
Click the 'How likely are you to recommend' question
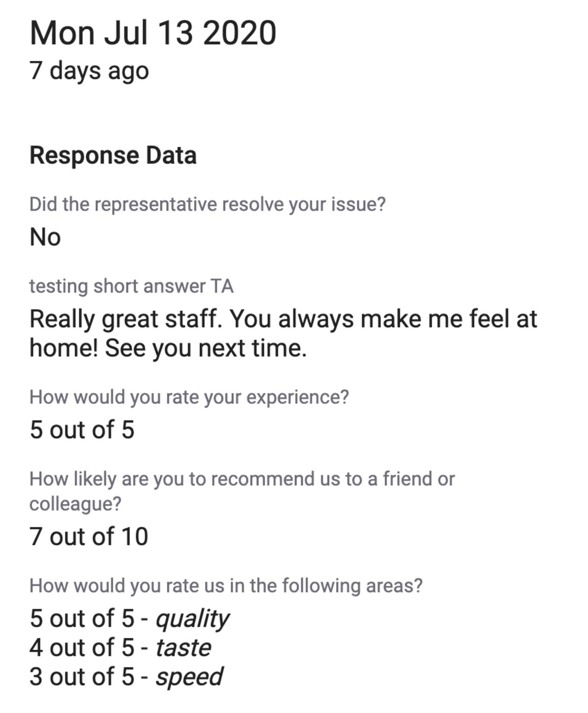242,479
